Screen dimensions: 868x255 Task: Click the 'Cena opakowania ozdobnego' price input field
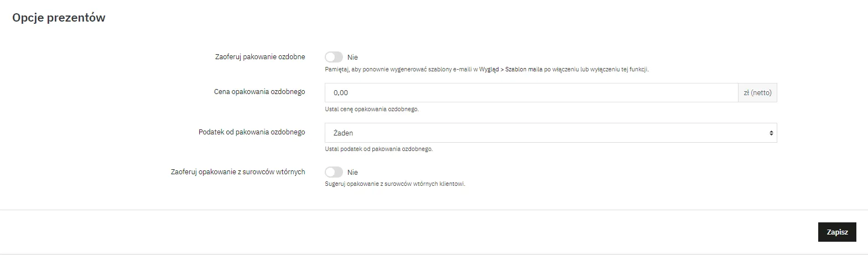(531, 93)
